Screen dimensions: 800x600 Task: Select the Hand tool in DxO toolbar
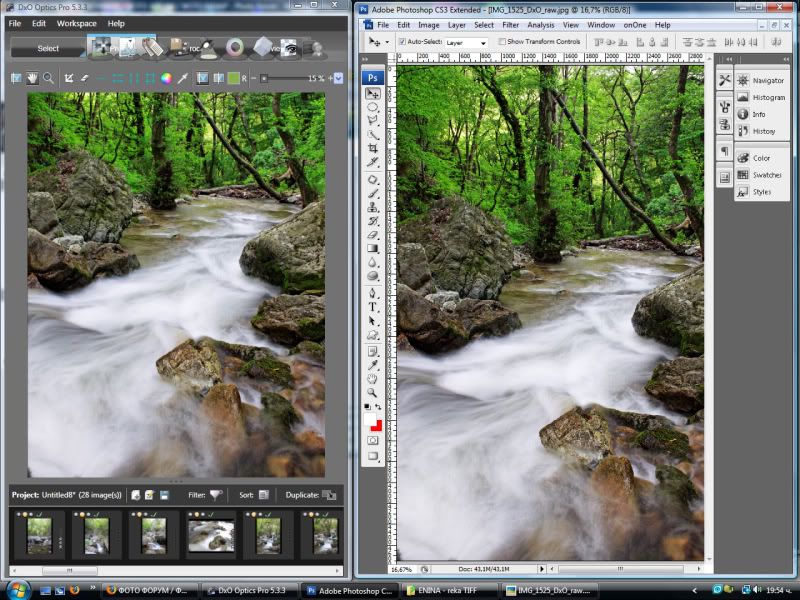32,77
